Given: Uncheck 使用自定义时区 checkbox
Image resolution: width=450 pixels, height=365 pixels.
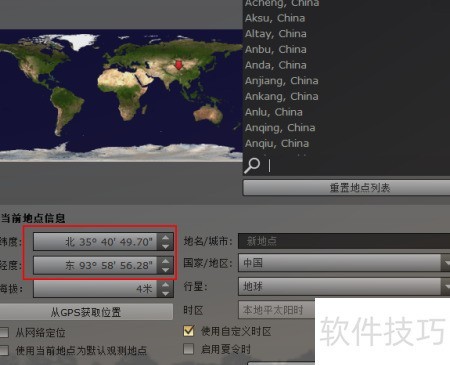Looking at the screenshot, I should coord(189,331).
